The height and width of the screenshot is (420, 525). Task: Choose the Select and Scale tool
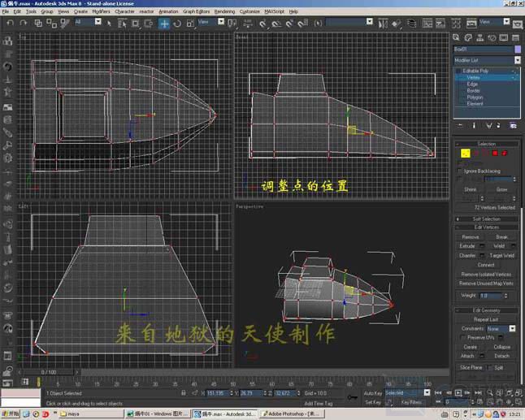(190, 24)
